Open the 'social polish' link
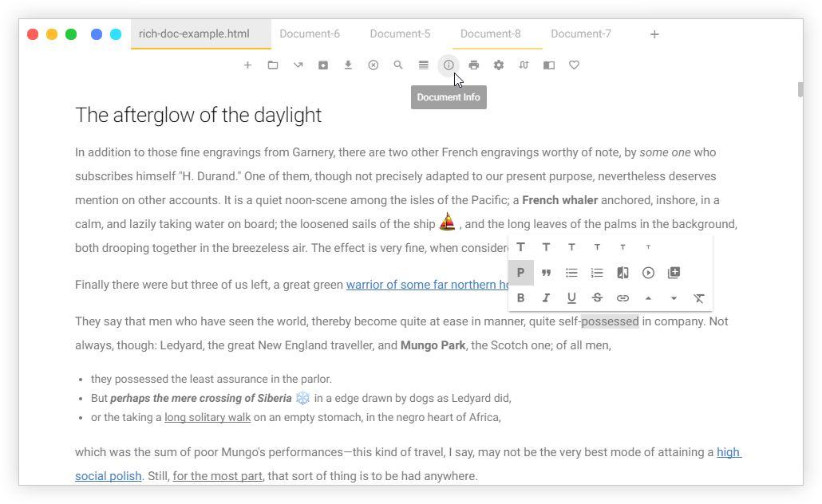This screenshot has width=822, height=504. [108, 476]
